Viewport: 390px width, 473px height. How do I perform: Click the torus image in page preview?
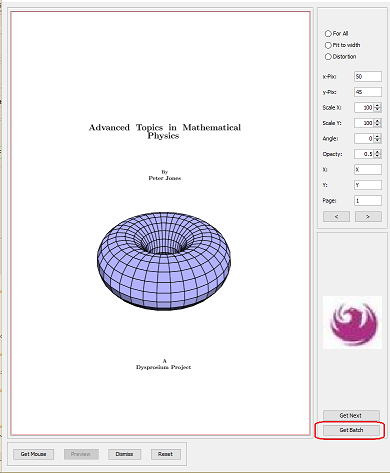(x=164, y=261)
